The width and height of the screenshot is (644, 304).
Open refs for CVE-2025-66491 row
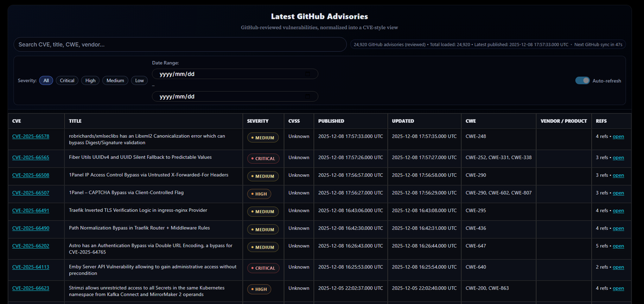click(618, 211)
